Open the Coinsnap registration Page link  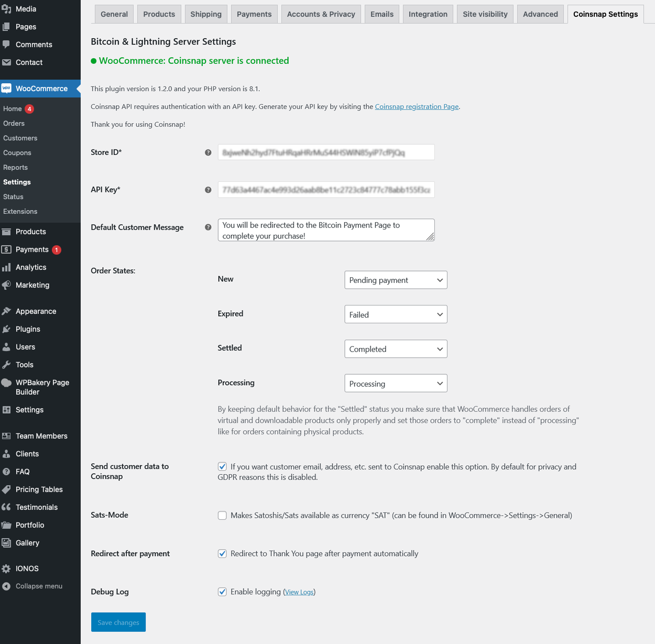tap(417, 106)
